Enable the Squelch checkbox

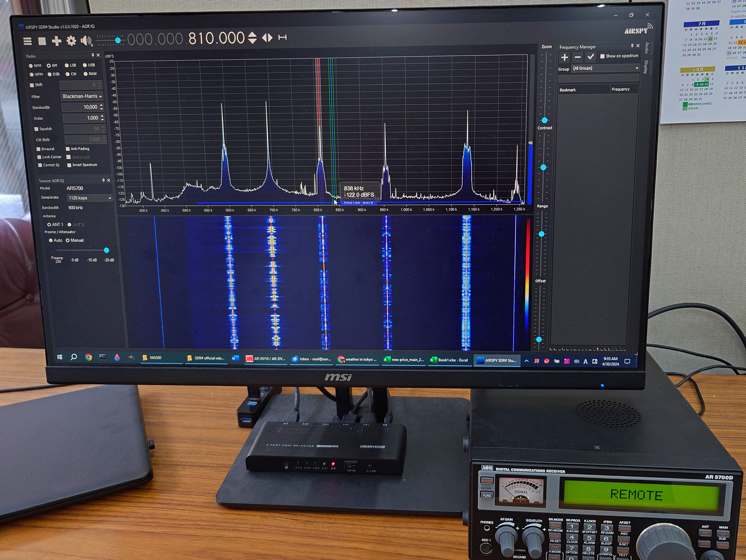(36, 129)
